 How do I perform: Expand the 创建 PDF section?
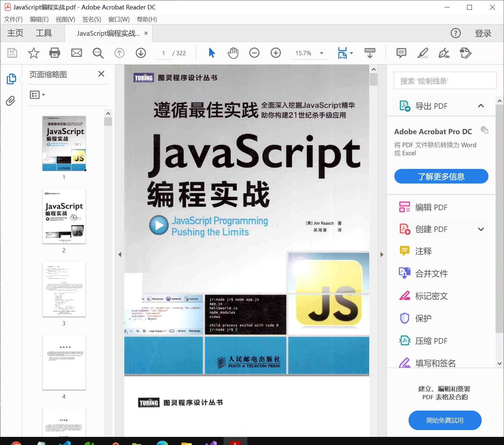tap(481, 229)
